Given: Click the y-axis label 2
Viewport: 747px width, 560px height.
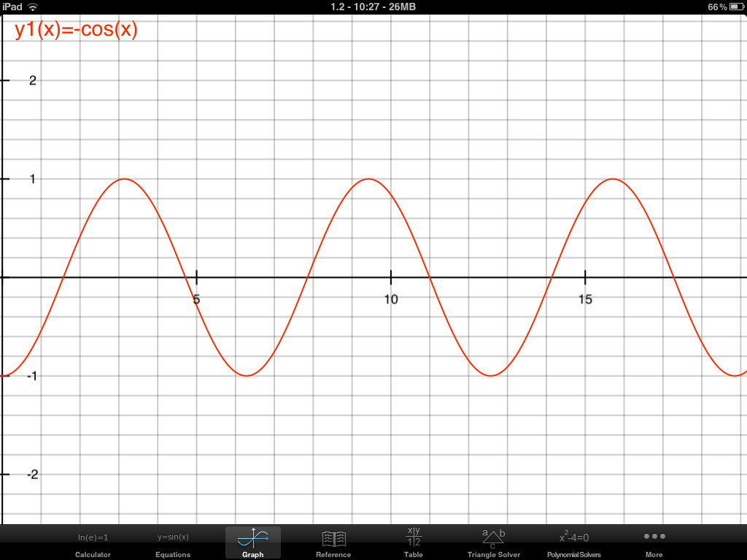Looking at the screenshot, I should tap(32, 80).
